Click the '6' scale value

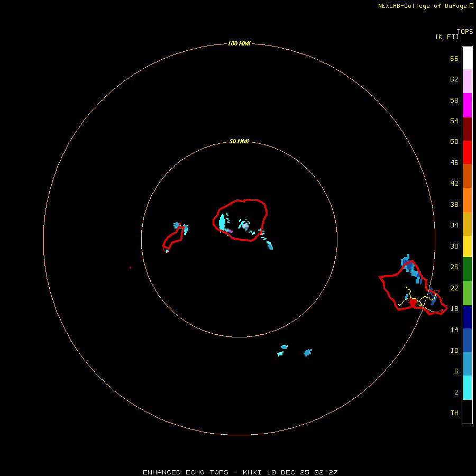click(x=456, y=371)
